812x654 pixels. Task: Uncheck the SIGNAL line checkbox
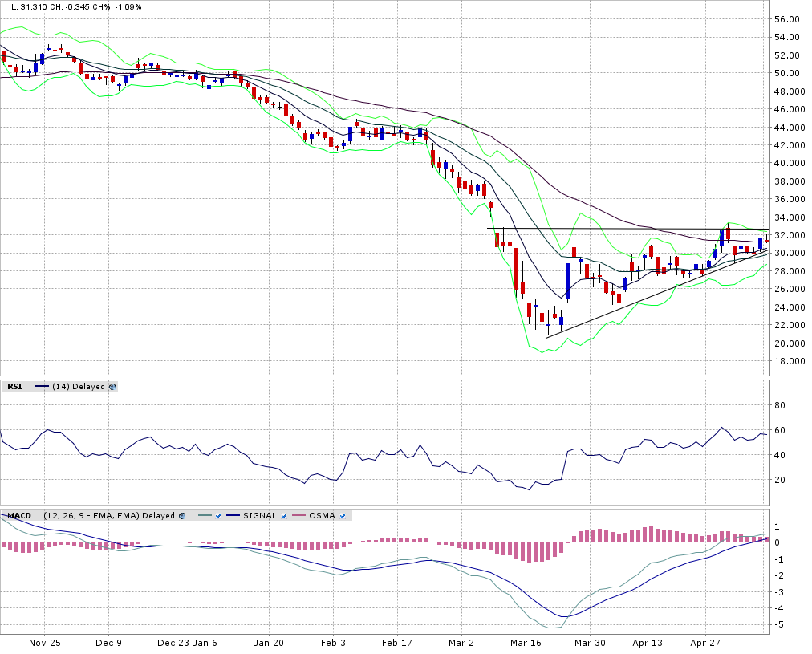point(284,516)
